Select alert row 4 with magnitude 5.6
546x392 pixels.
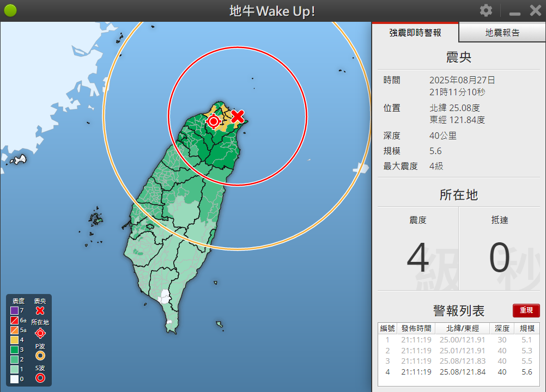pos(458,372)
